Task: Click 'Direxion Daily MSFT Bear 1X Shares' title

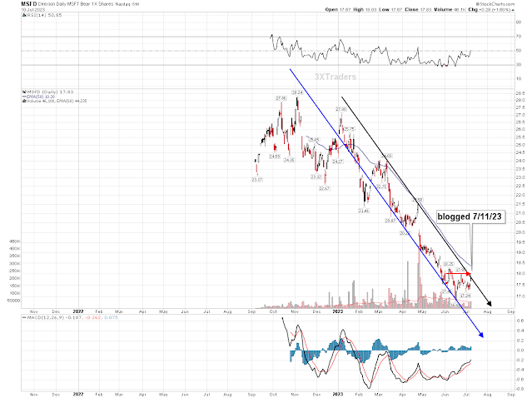Action: click(x=76, y=4)
